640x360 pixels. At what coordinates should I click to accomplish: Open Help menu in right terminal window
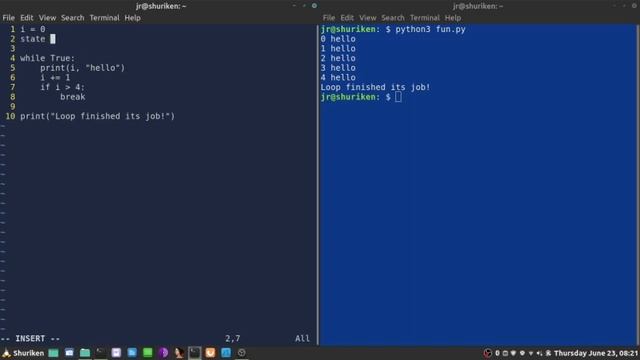coord(453,18)
